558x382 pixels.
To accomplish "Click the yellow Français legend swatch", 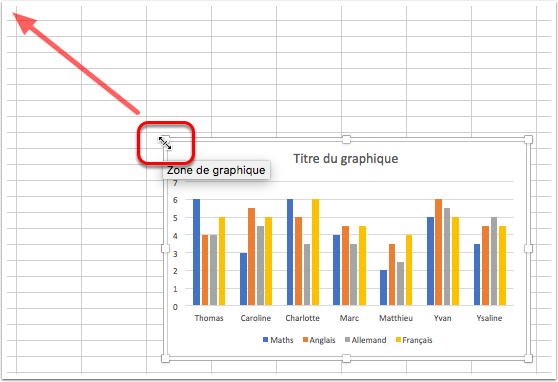I will point(399,340).
